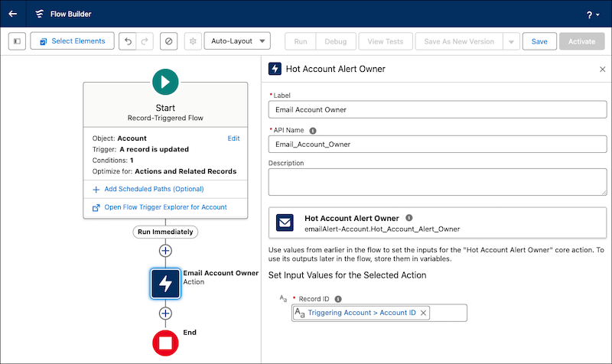Click Select Elements button

[x=72, y=41]
